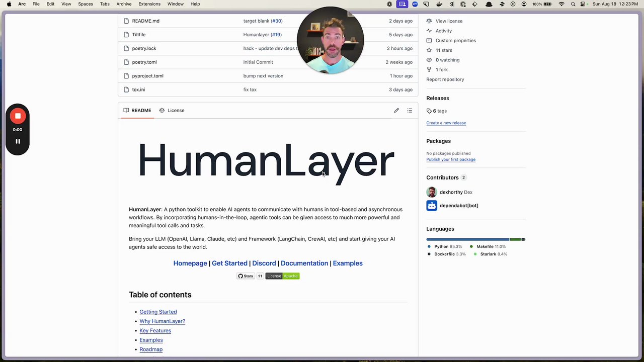This screenshot has height=362, width=644.
Task: Click the tag icon beside 6 tags
Action: pos(429,111)
